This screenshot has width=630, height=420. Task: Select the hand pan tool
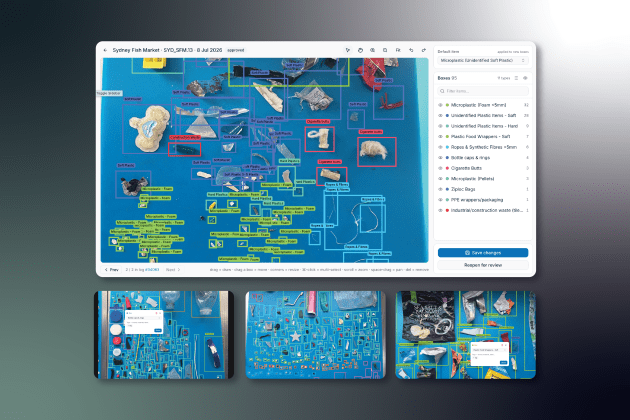pos(360,50)
